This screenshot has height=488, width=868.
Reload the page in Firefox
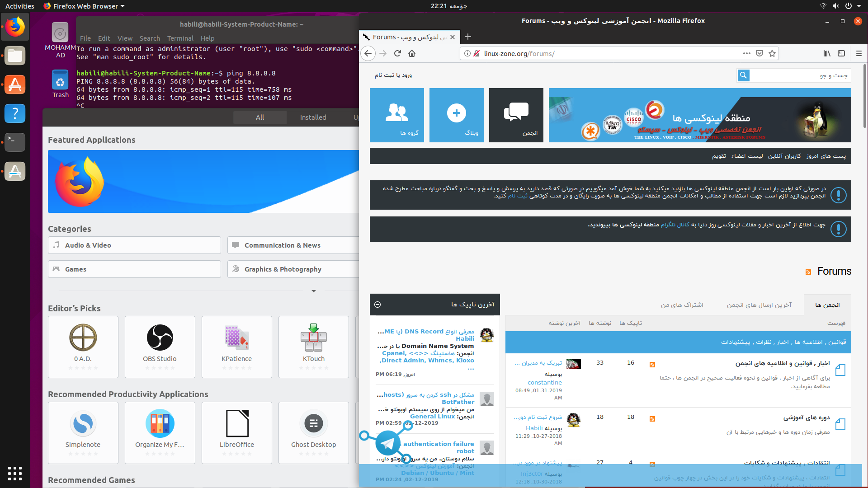click(397, 53)
